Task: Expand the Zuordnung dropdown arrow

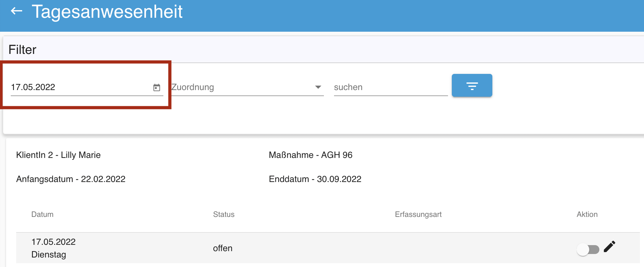Action: pyautogui.click(x=318, y=87)
